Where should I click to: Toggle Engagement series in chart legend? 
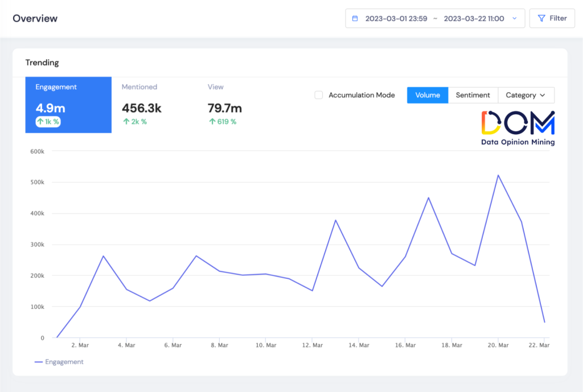pyautogui.click(x=64, y=362)
